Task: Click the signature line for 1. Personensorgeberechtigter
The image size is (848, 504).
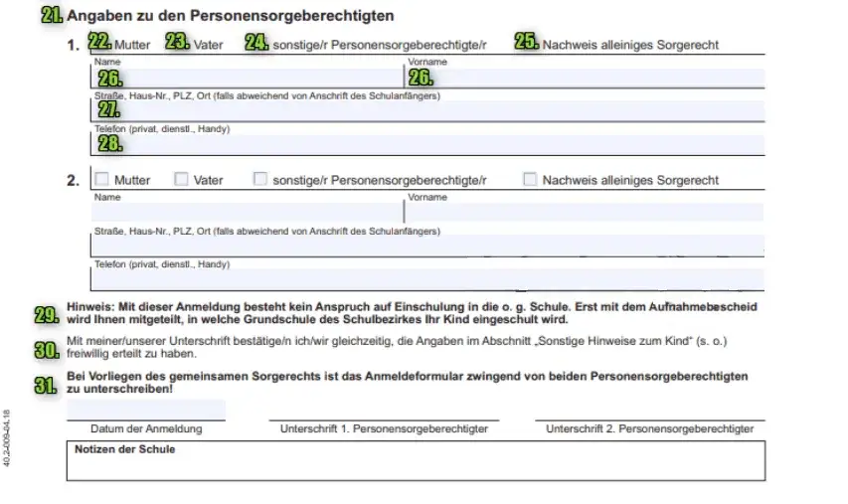Action: pyautogui.click(x=384, y=414)
